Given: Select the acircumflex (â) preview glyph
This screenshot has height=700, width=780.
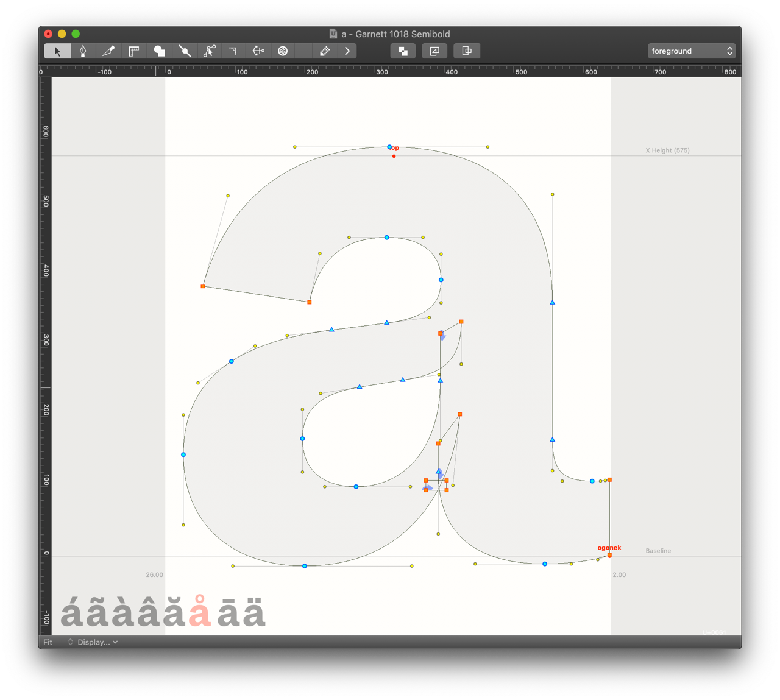Looking at the screenshot, I should click(148, 612).
